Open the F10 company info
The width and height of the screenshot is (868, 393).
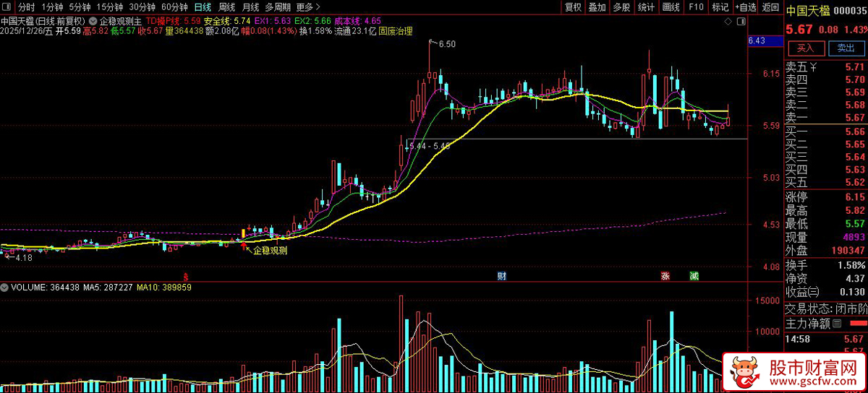tap(696, 7)
